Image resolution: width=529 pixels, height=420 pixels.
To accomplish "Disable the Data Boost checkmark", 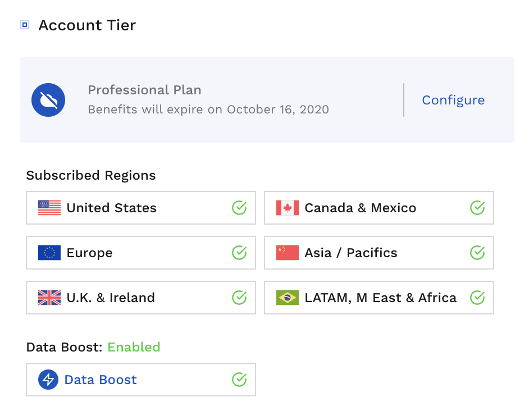I will point(239,380).
